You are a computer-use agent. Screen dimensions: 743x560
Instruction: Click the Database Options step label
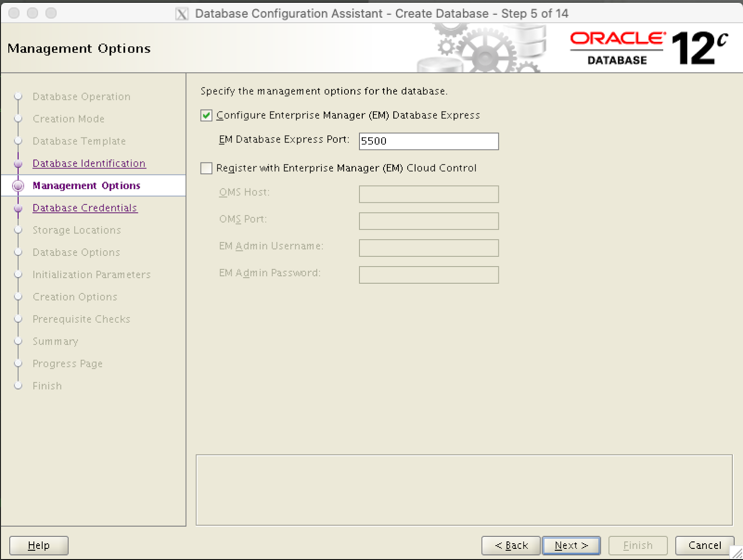[77, 253]
